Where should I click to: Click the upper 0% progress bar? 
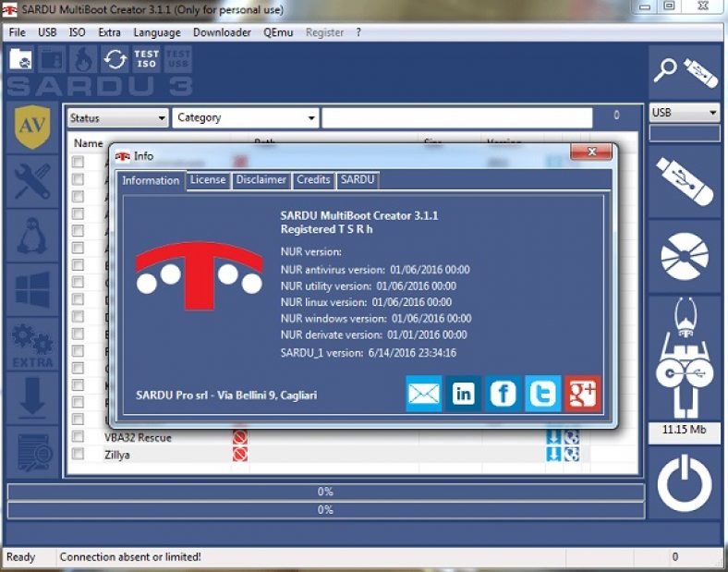325,492
